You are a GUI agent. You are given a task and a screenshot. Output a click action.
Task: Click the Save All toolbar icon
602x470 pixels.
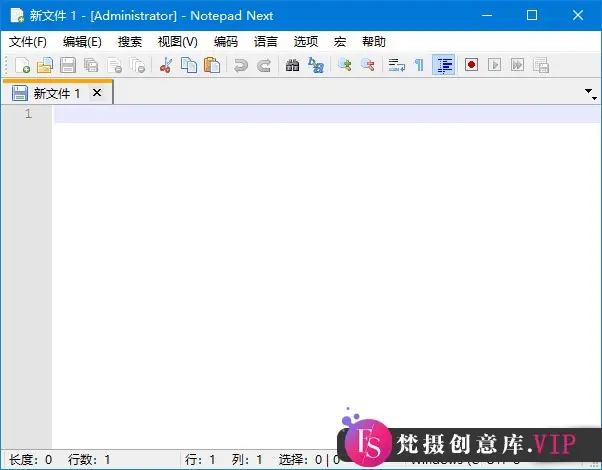91,65
